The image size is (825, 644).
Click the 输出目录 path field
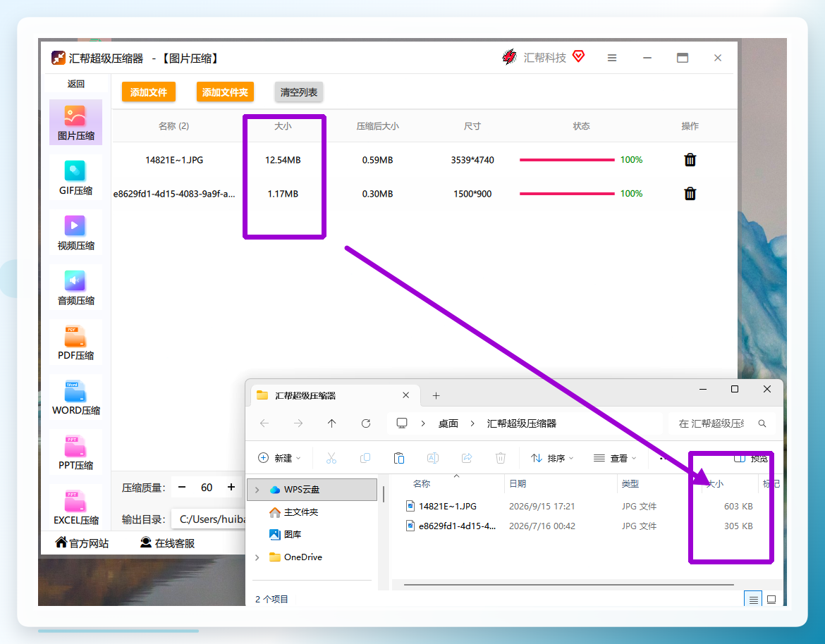(x=209, y=519)
